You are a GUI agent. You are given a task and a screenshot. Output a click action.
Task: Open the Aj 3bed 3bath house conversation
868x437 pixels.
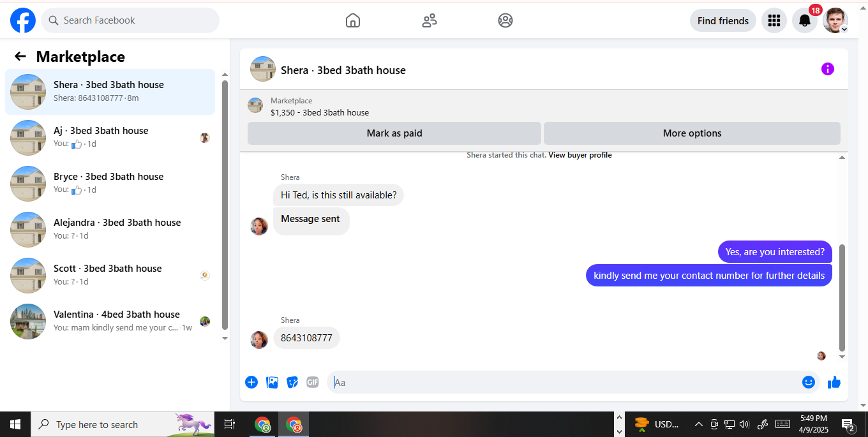(110, 138)
